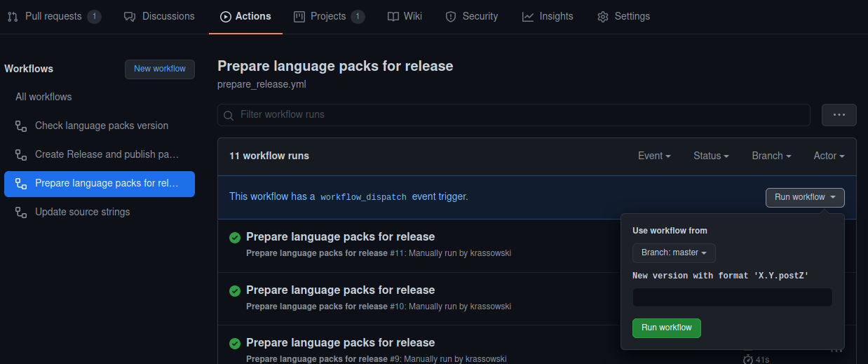This screenshot has height=364, width=868.
Task: Toggle the Run workflow dropdown button
Action: point(805,198)
